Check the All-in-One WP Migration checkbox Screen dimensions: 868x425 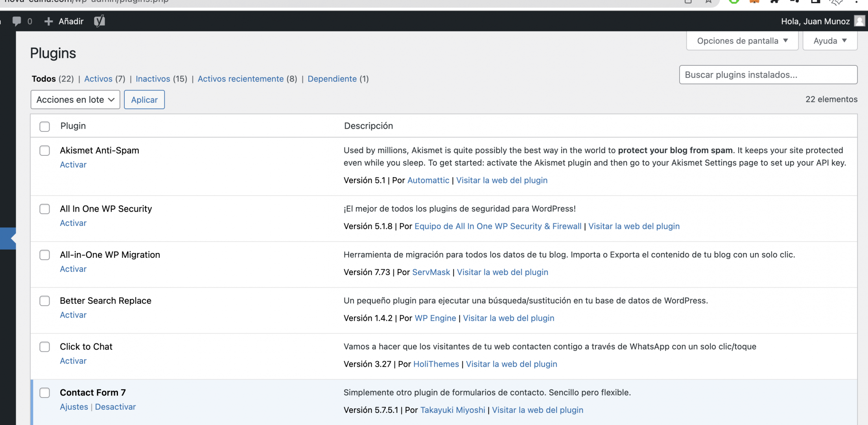click(45, 255)
